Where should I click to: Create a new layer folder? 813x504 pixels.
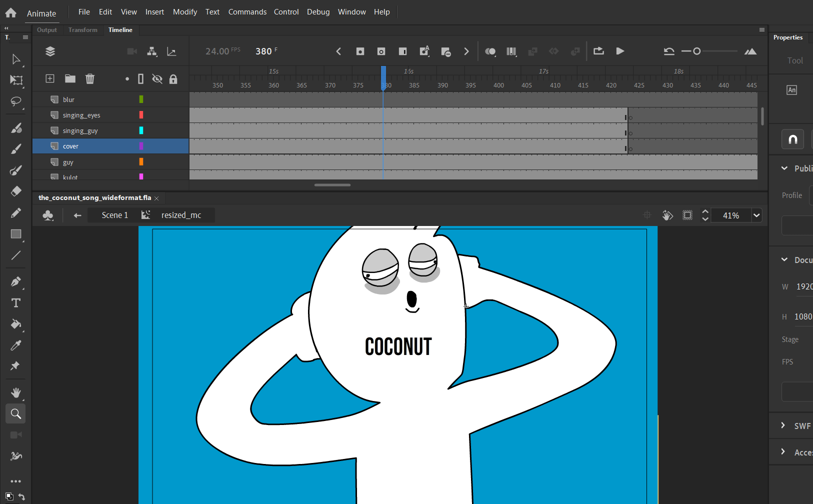point(70,78)
